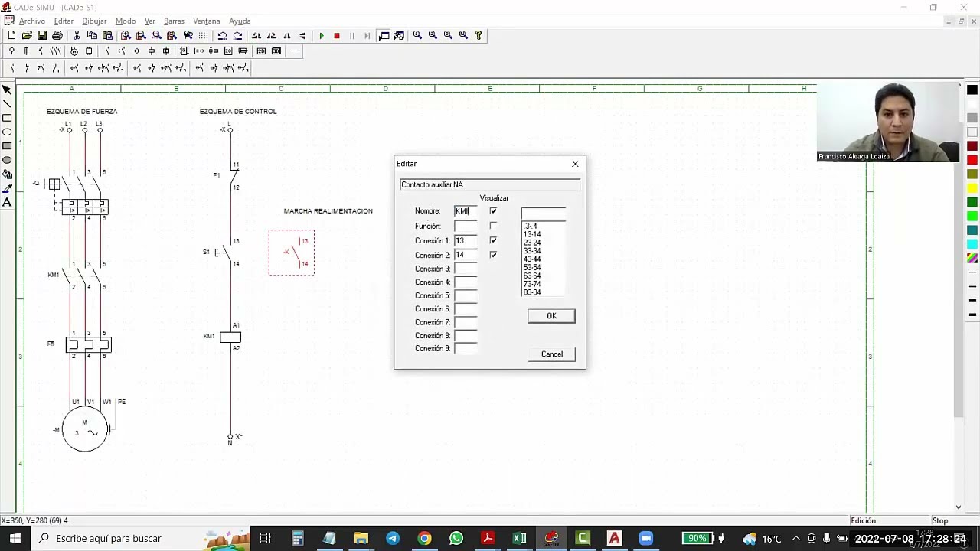Click the Help question mark icon

479,35
